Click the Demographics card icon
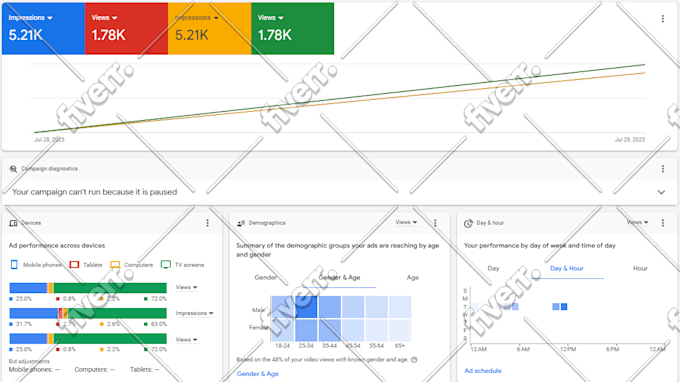The height and width of the screenshot is (382, 680). point(241,223)
